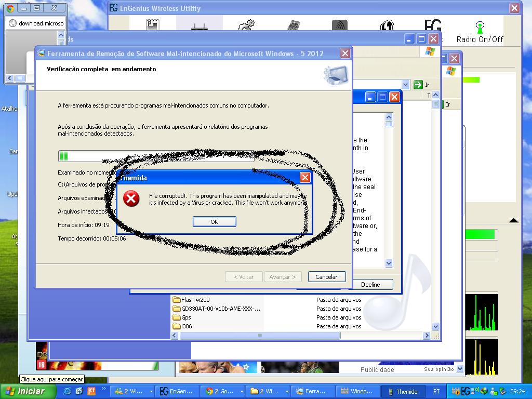Click the Chrome icon in small browser window
Screen dimensions: 532x399
point(10,8)
